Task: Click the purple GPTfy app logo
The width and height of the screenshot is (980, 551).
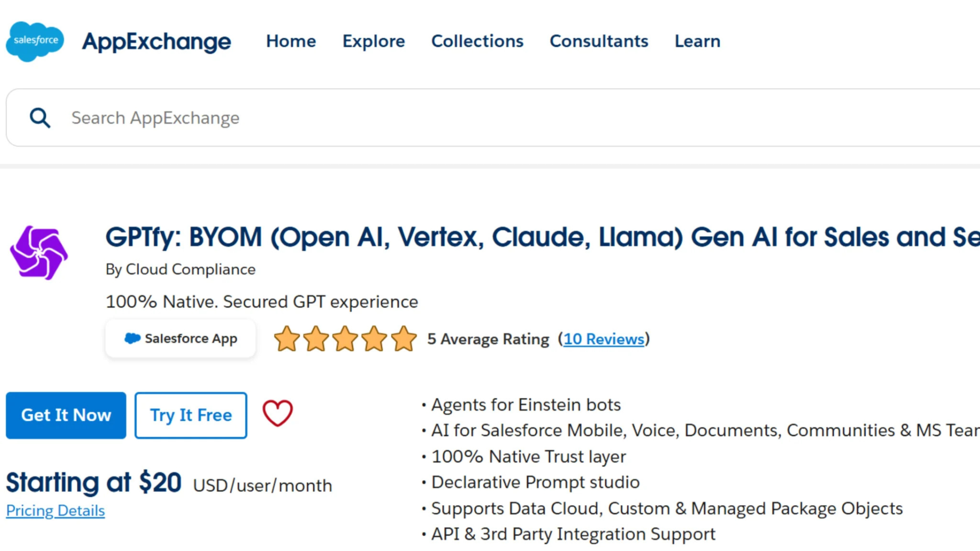Action: coord(39,253)
